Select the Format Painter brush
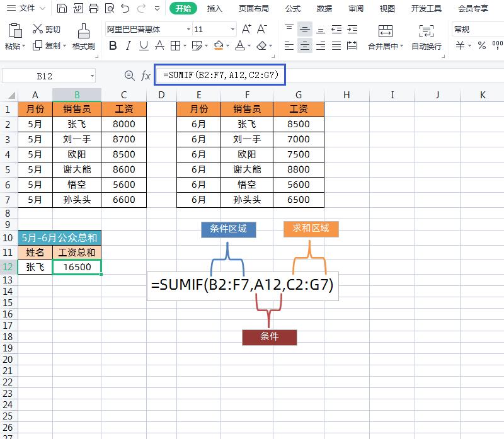 coord(84,31)
